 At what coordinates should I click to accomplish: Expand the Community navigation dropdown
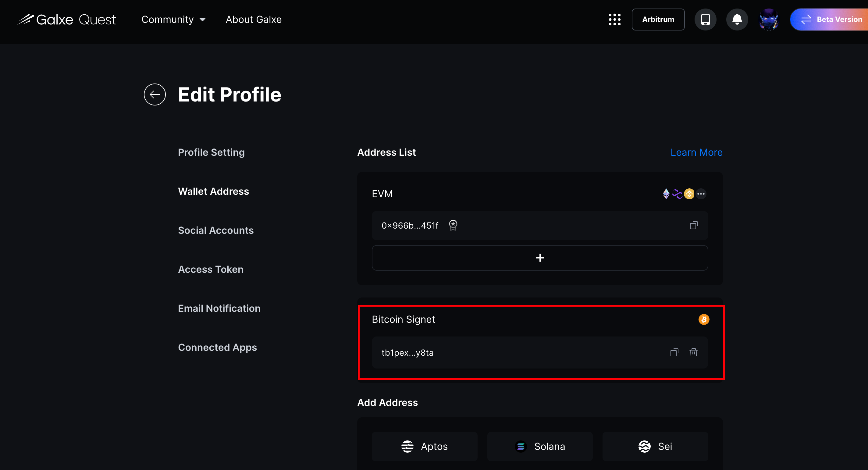pyautogui.click(x=173, y=19)
